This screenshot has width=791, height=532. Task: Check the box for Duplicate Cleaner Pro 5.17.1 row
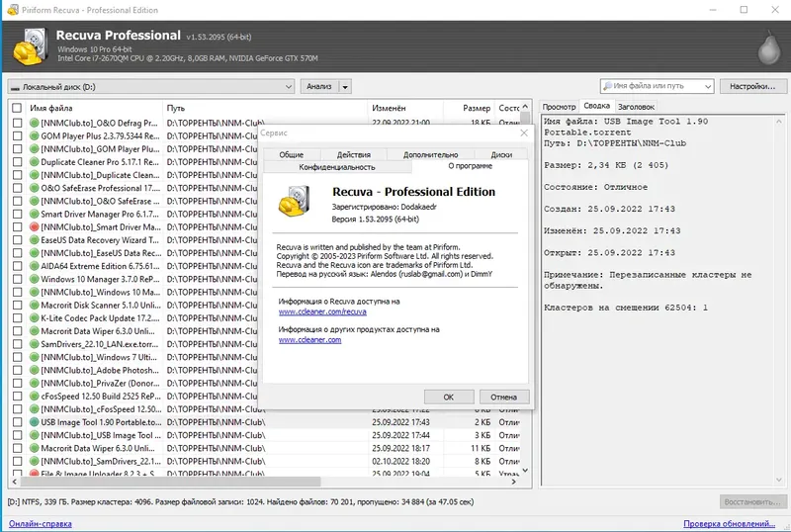[x=17, y=162]
